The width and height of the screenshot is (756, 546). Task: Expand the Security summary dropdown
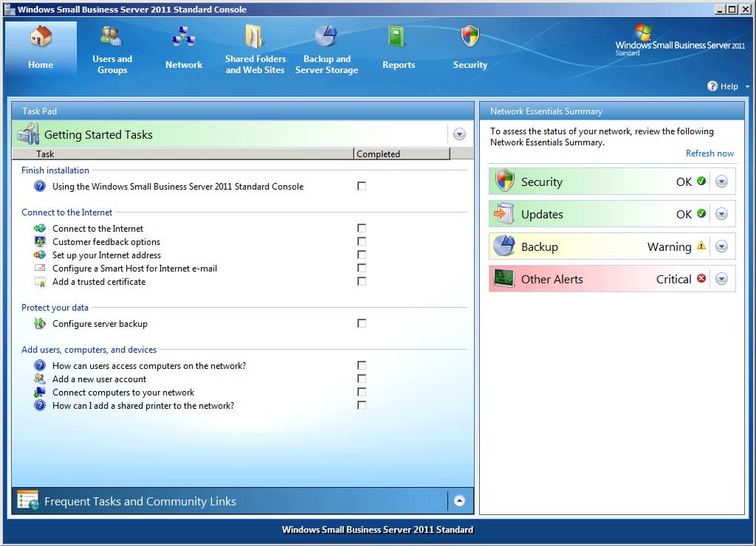coord(721,181)
